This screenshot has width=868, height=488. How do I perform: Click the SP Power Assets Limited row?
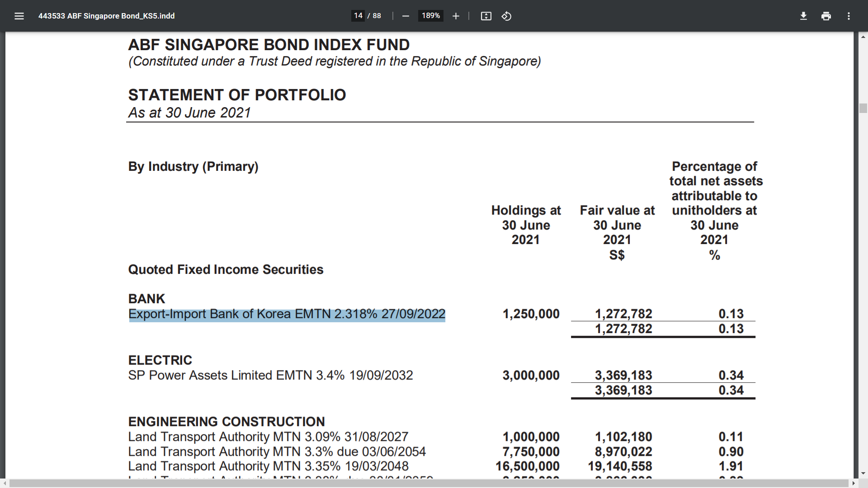coord(270,375)
